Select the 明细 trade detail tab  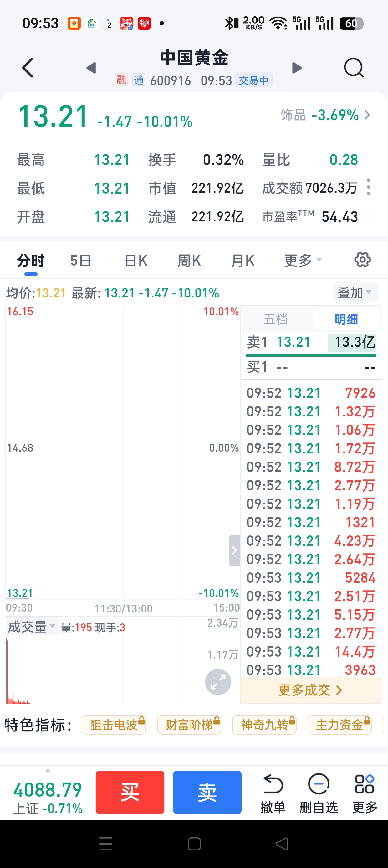click(x=346, y=319)
